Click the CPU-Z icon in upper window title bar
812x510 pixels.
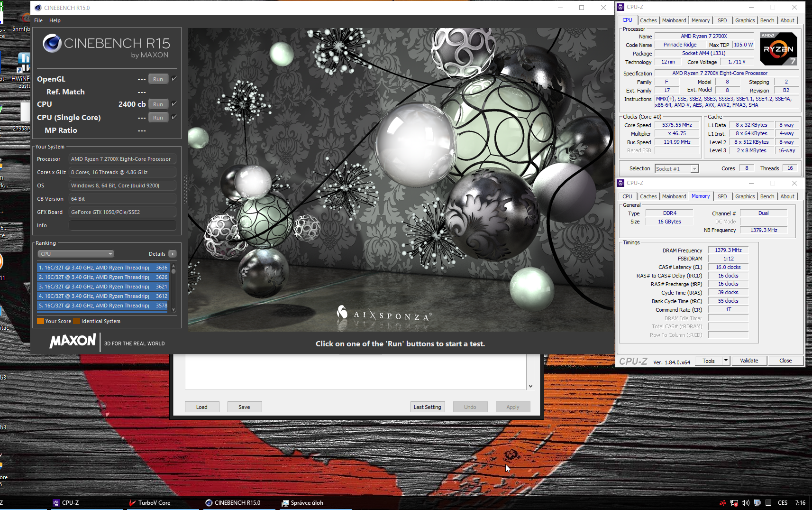click(620, 7)
